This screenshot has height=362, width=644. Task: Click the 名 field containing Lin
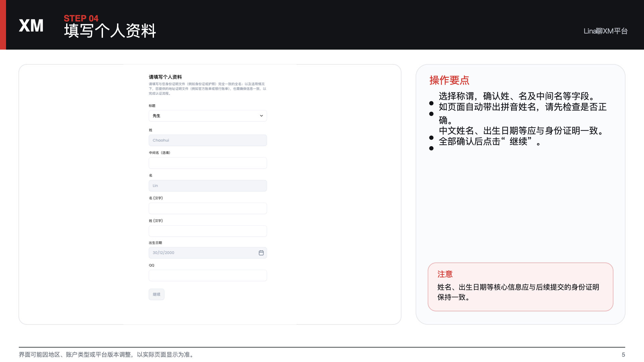(x=208, y=186)
